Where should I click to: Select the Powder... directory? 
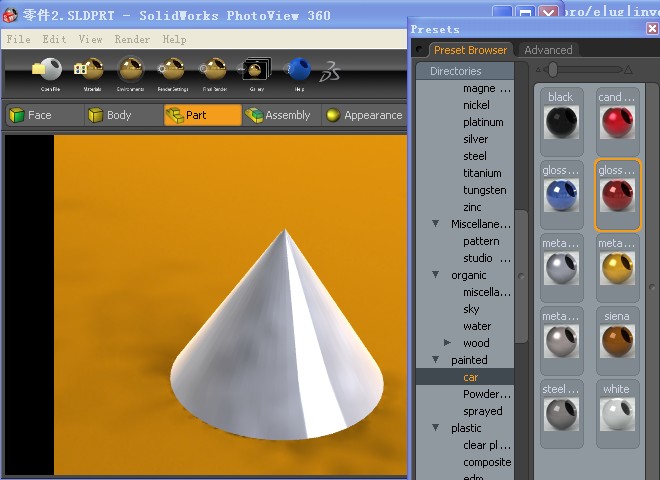(487, 394)
